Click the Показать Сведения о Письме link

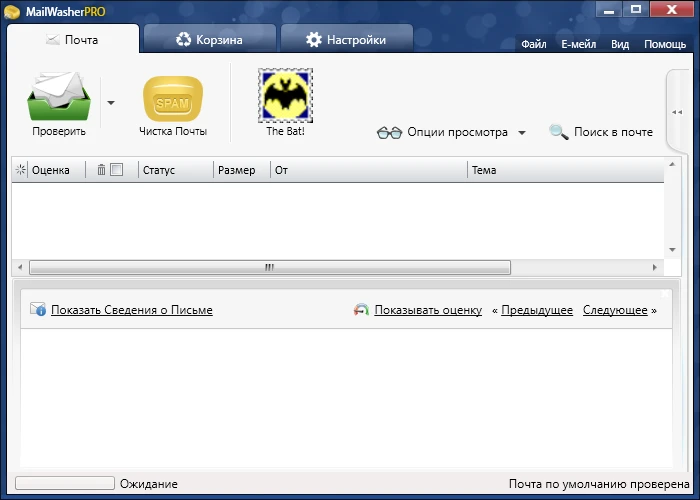pos(131,310)
